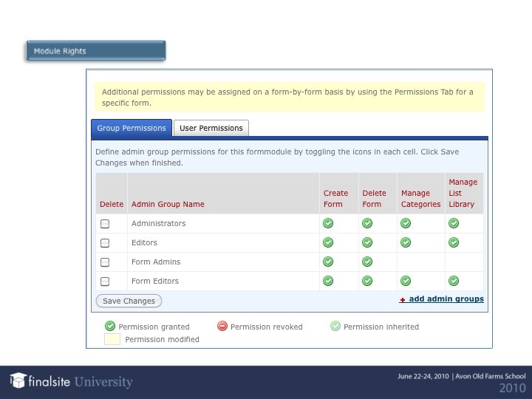This screenshot has height=399, width=532.
Task: Click the faded Permission inherited legend icon
Action: (335, 326)
